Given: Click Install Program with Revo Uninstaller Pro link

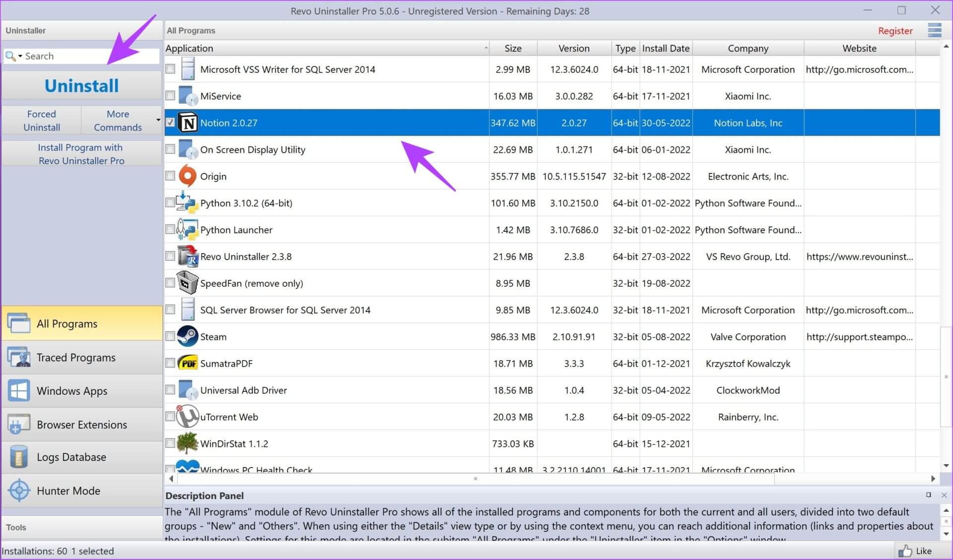Looking at the screenshot, I should (82, 154).
